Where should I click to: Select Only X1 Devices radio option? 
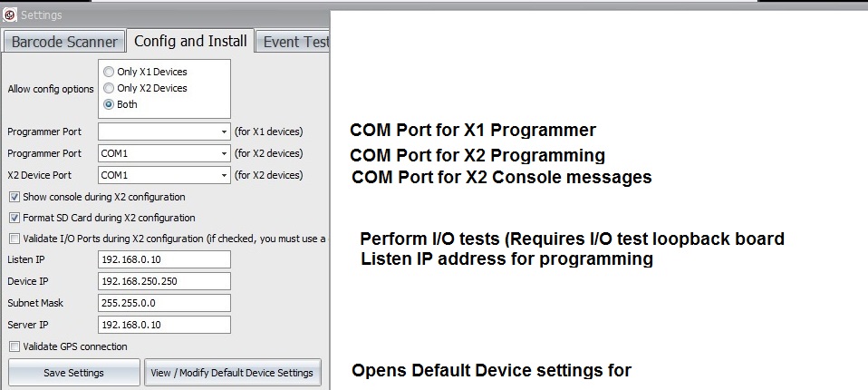click(x=110, y=72)
